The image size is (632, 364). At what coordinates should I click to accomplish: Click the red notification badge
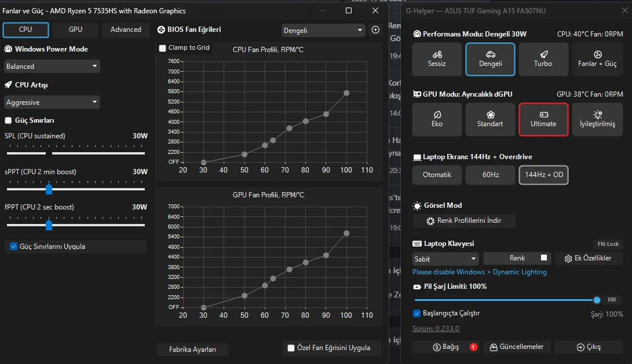point(473,347)
